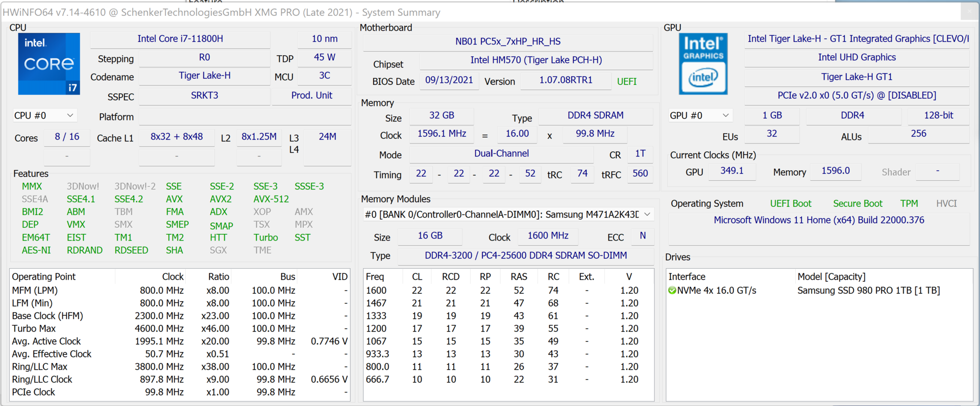The height and width of the screenshot is (406, 980).
Task: Click the TPM status label
Action: point(909,204)
